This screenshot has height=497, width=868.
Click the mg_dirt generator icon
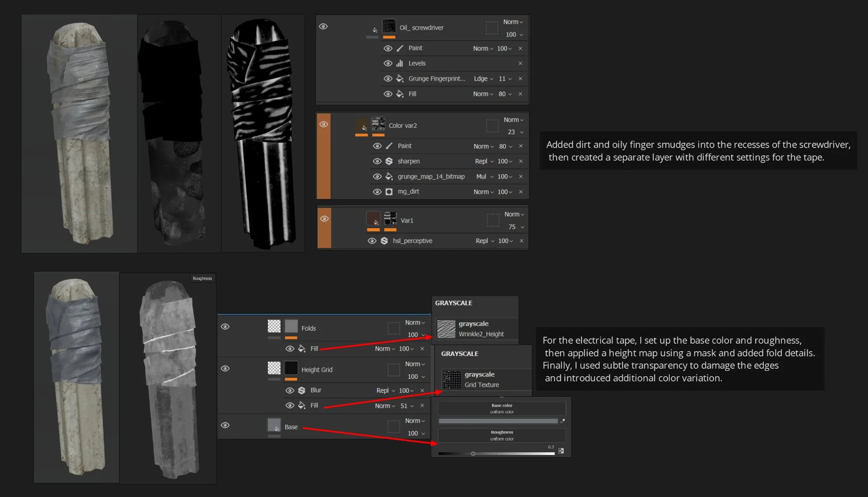click(389, 192)
